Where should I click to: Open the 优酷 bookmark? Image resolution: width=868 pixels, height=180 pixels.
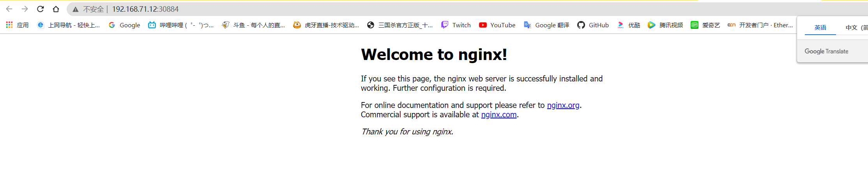628,25
